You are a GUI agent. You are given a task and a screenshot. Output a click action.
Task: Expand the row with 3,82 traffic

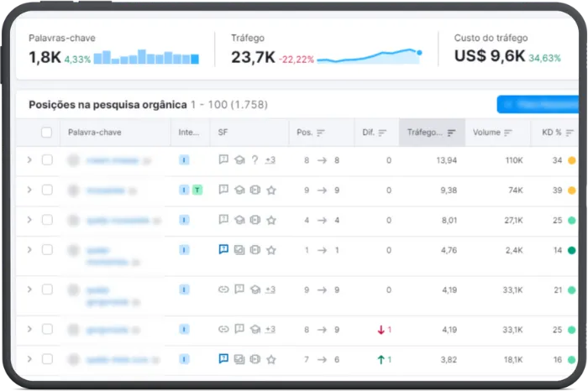(x=29, y=359)
